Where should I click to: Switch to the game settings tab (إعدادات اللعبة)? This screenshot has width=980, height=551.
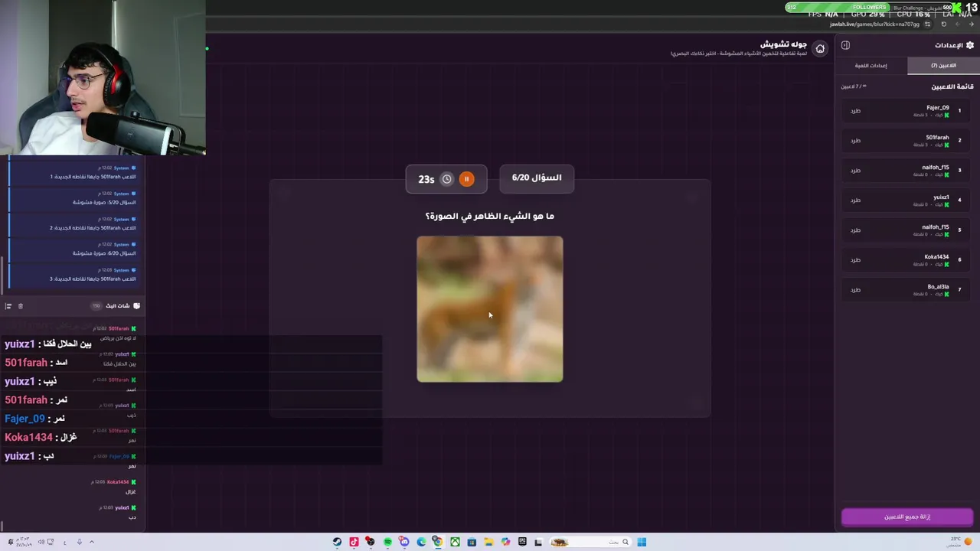coord(871,66)
